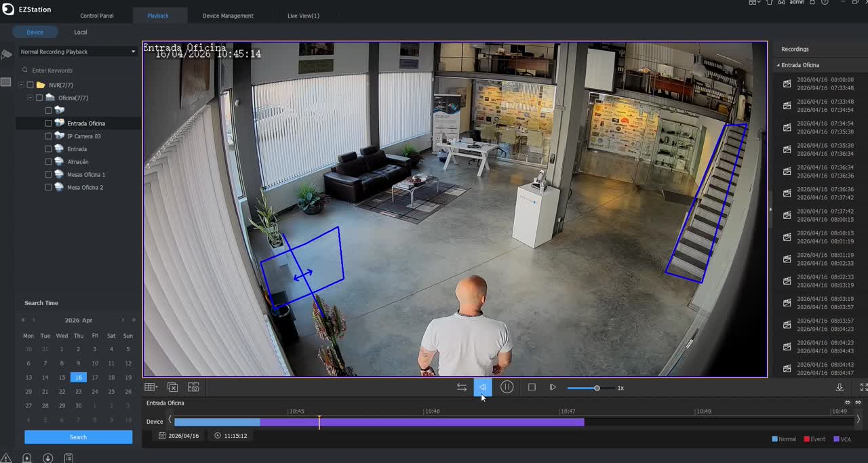
Task: Click the download recording icon
Action: [840, 387]
